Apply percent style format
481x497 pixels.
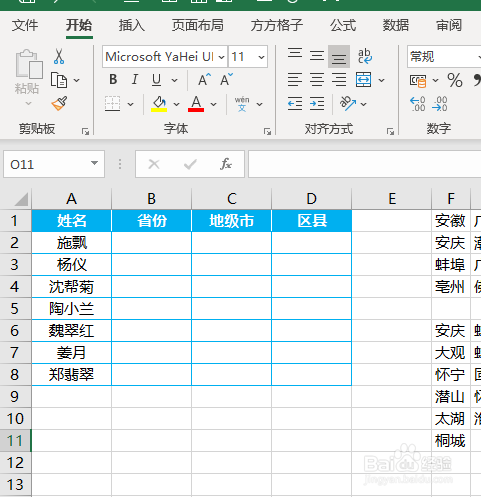(455, 80)
